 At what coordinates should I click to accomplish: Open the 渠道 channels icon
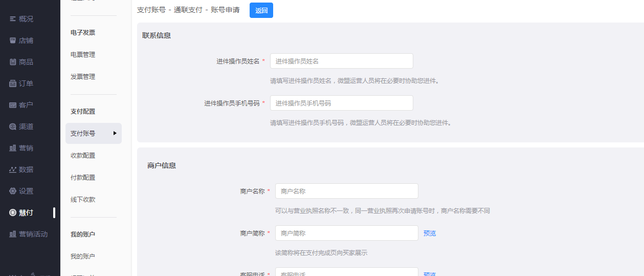(x=13, y=126)
